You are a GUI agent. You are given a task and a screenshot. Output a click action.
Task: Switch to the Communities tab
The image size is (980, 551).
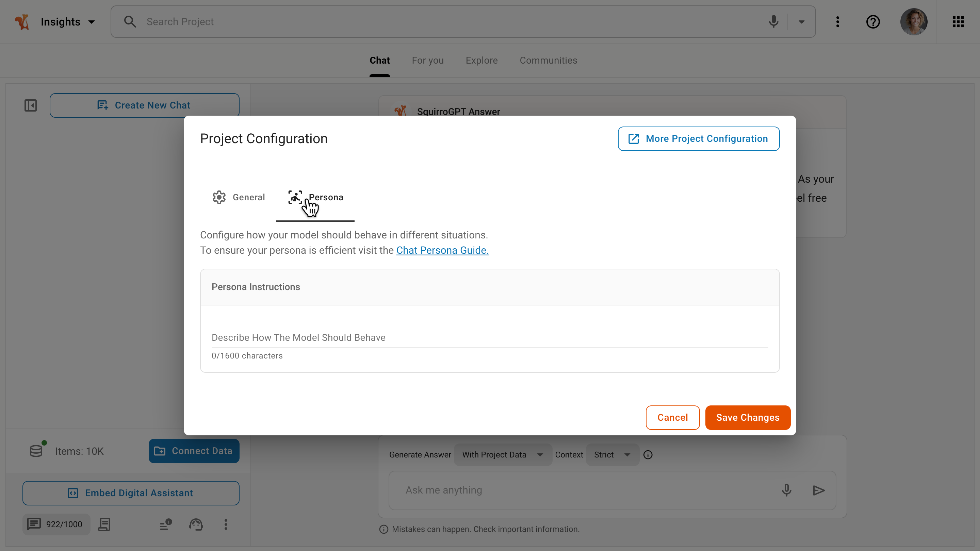pyautogui.click(x=548, y=60)
